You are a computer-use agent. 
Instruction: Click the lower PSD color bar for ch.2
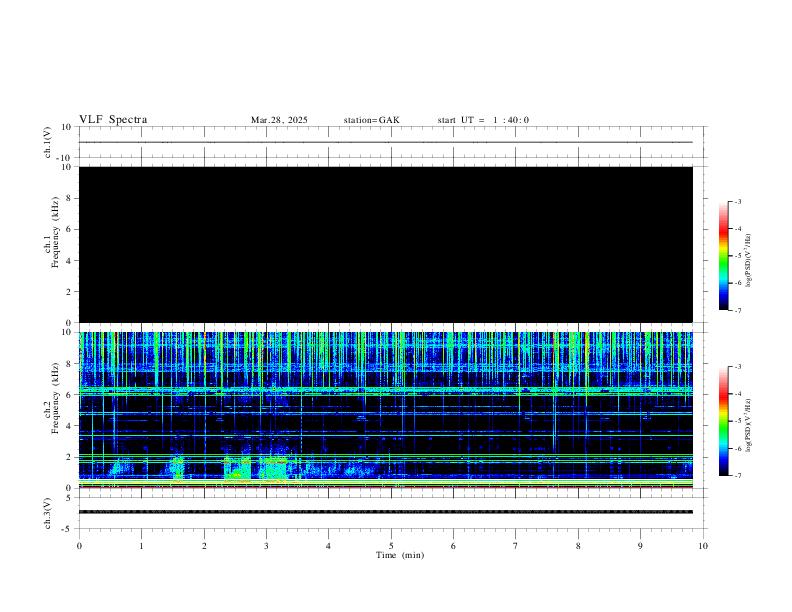[x=724, y=421]
